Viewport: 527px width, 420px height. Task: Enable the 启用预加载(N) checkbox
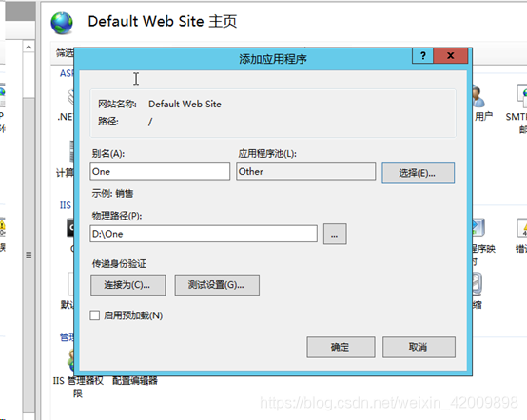click(95, 315)
